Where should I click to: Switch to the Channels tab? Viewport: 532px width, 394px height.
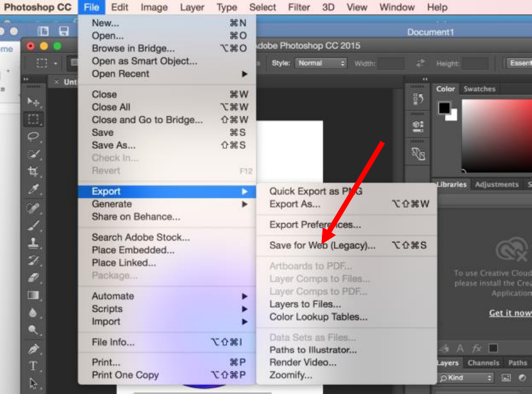483,363
